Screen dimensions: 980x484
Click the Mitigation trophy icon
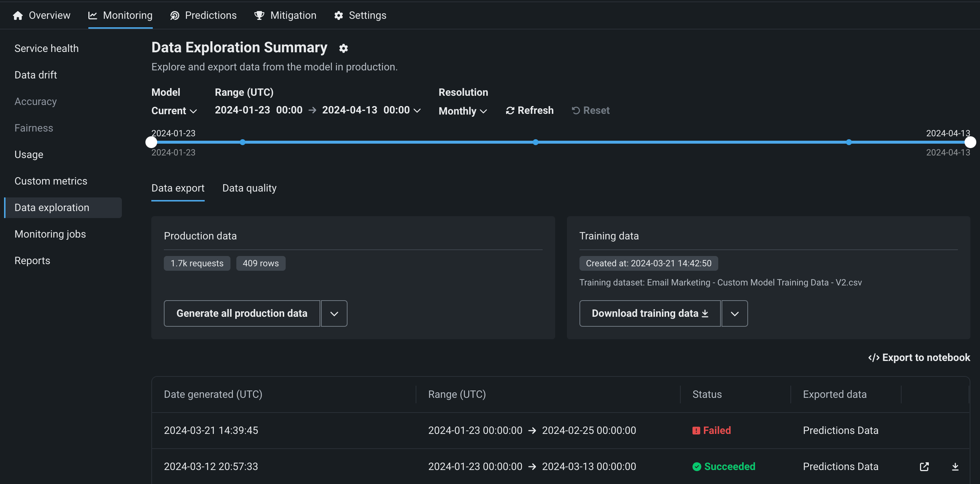pyautogui.click(x=259, y=15)
